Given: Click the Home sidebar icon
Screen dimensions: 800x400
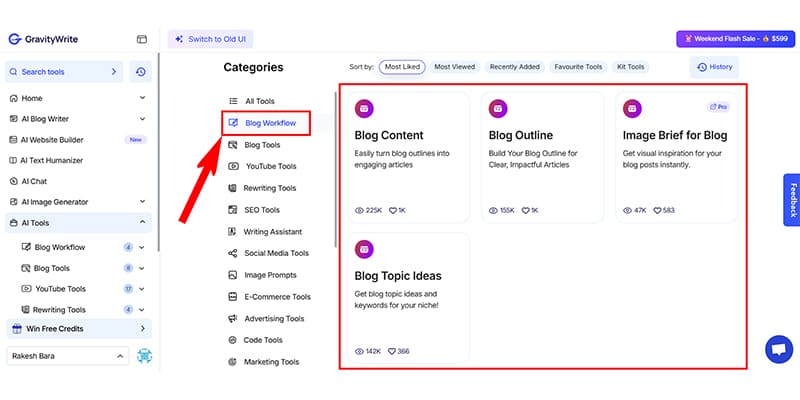Looking at the screenshot, I should [14, 98].
